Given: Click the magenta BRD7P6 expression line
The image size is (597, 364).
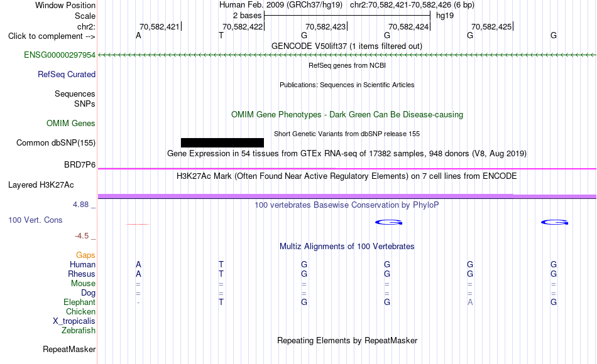Looking at the screenshot, I should pos(347,168).
